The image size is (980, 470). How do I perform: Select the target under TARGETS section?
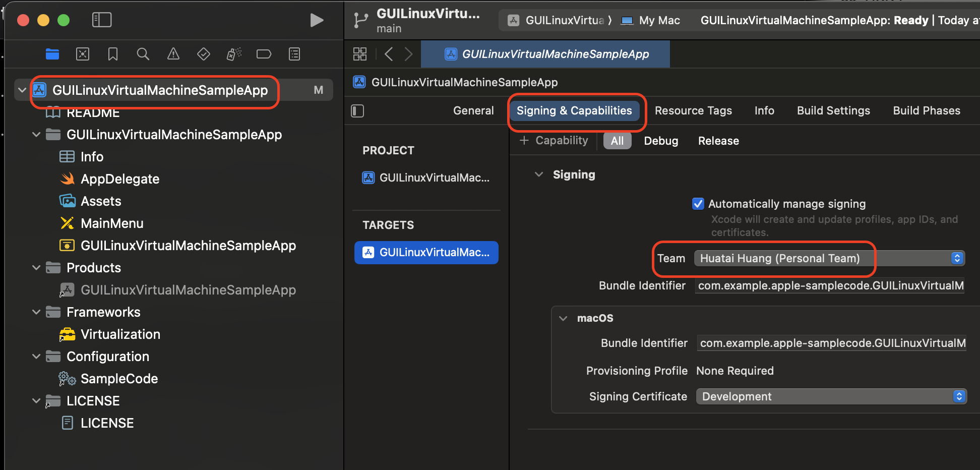click(x=426, y=252)
